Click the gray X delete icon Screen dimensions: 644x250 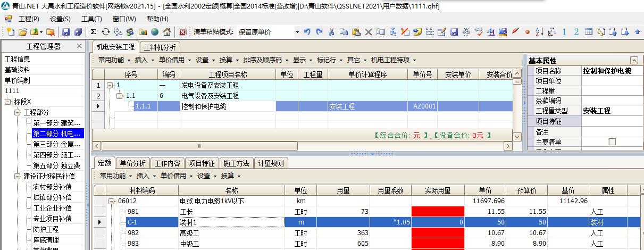[369, 32]
